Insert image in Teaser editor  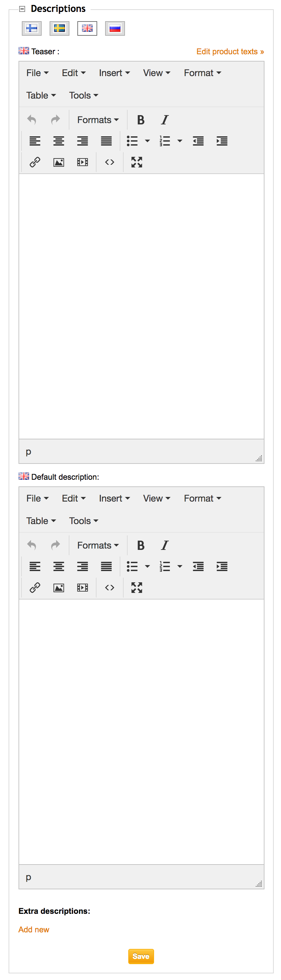click(x=59, y=162)
